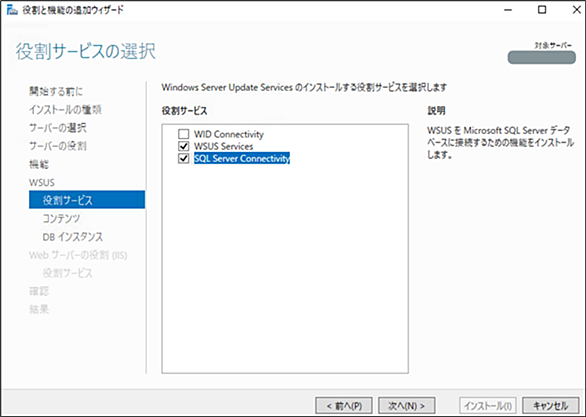Select the WSUS Services label
586x417 pixels.
pos(223,146)
